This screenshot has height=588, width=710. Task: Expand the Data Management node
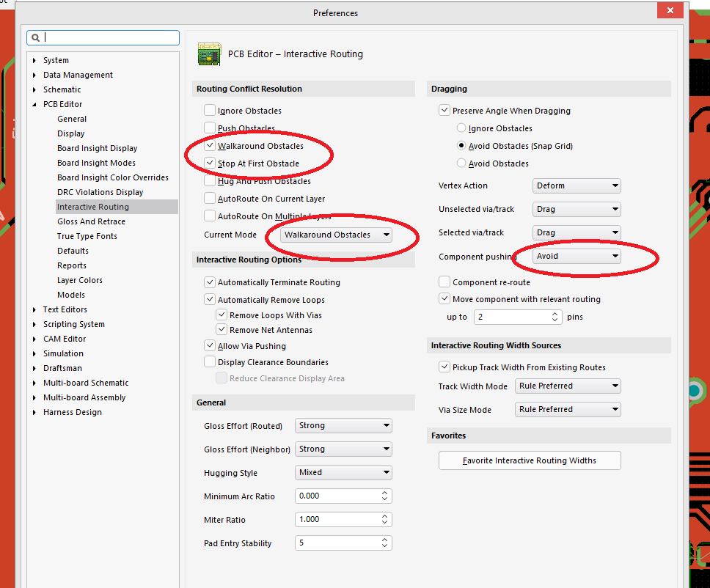pos(34,75)
